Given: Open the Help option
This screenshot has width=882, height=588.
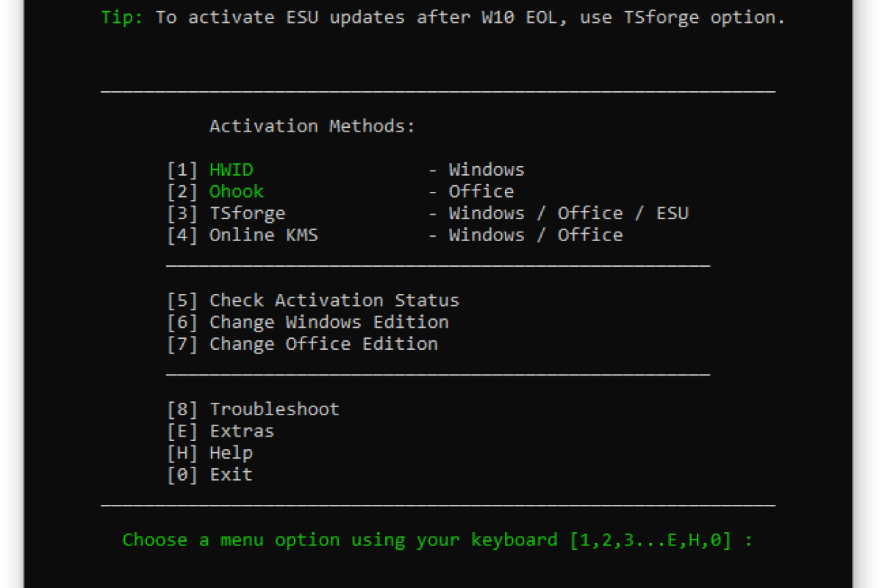Looking at the screenshot, I should click(x=231, y=453).
